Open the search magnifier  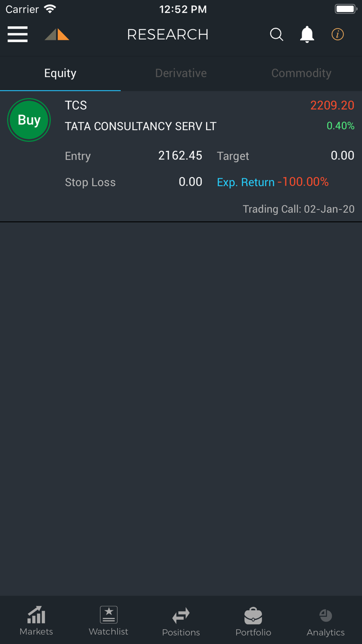click(277, 34)
